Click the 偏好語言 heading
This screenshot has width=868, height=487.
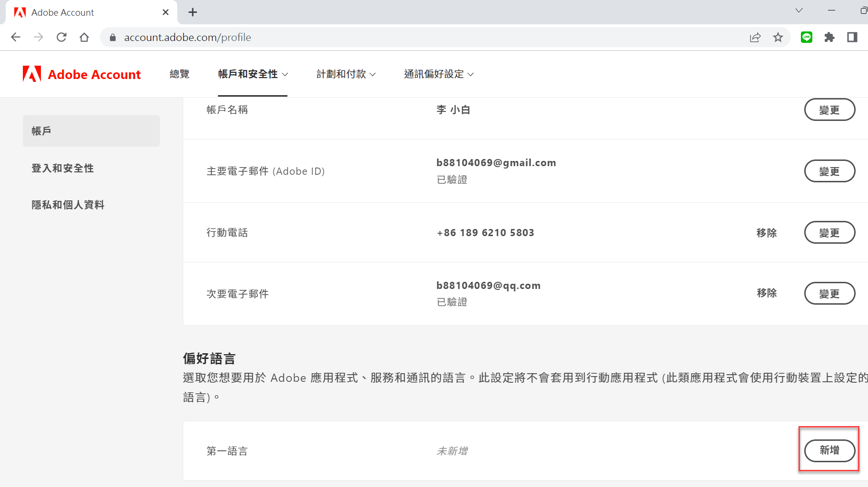tap(209, 358)
